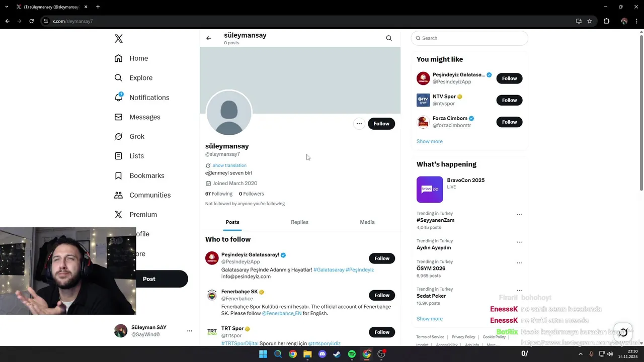This screenshot has width=644, height=362.
Task: Open the 67 Following list
Action: pyautogui.click(x=219, y=194)
